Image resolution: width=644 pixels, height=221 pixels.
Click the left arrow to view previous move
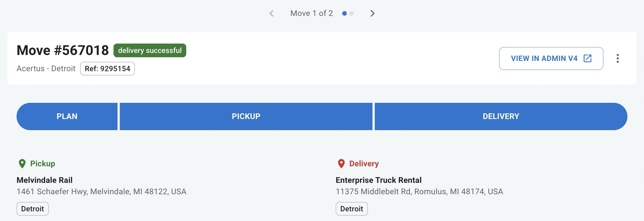pyautogui.click(x=271, y=13)
